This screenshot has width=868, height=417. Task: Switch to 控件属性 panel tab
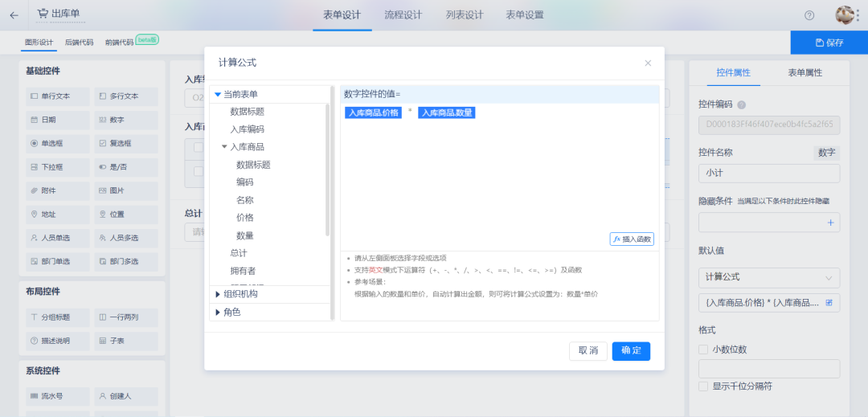click(x=733, y=72)
